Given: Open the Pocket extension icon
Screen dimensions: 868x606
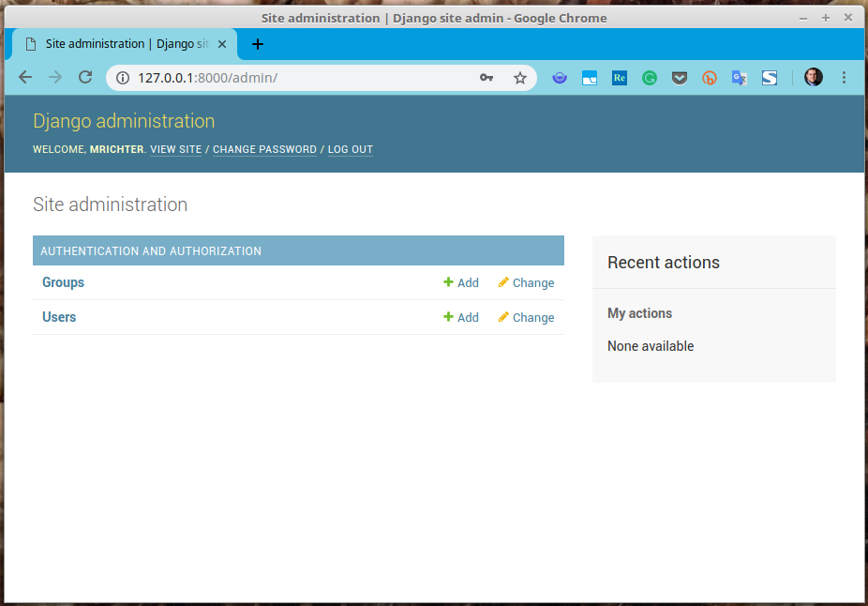Looking at the screenshot, I should tap(680, 78).
